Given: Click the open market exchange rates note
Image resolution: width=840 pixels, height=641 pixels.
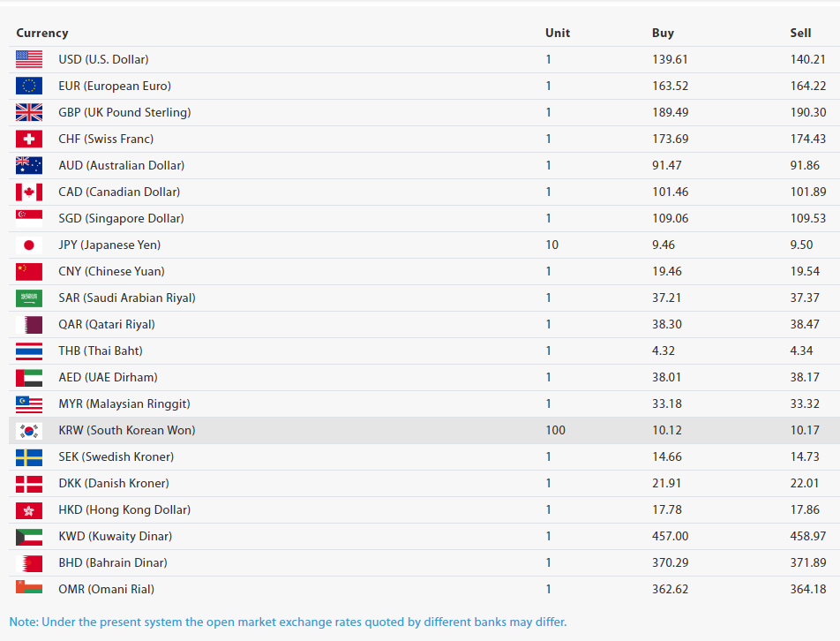Looking at the screenshot, I should click(x=289, y=622).
